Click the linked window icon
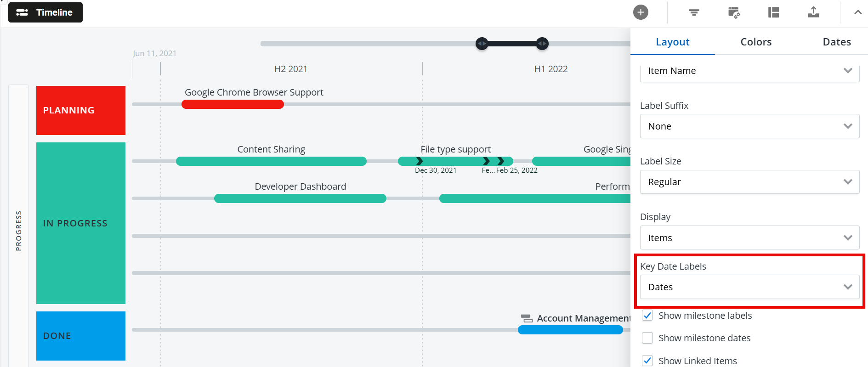The height and width of the screenshot is (367, 868). (734, 12)
